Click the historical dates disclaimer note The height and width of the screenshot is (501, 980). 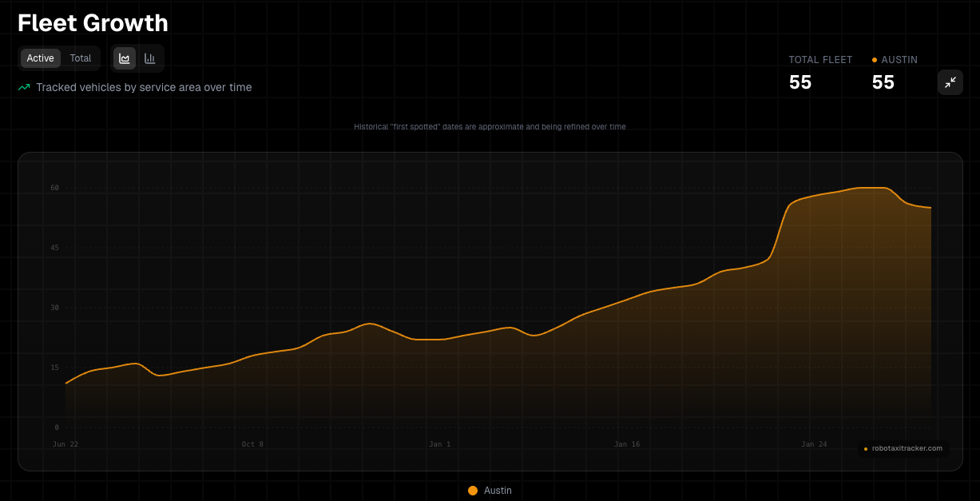point(490,126)
